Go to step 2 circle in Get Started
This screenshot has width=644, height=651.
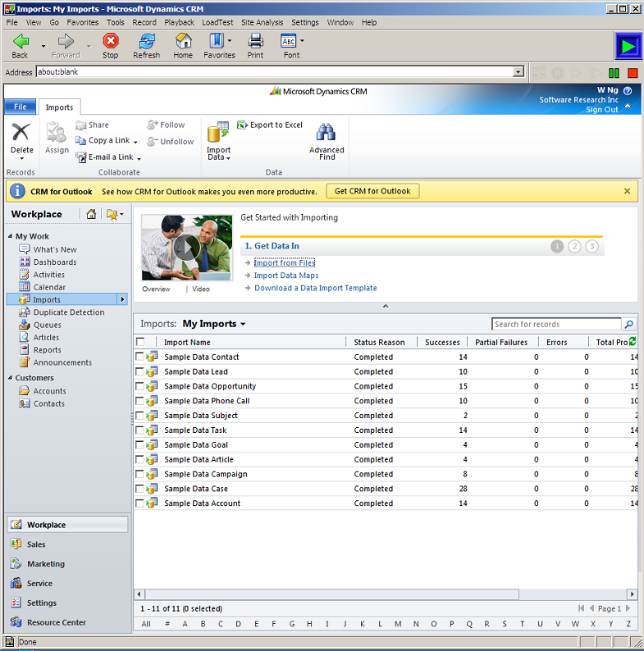[574, 246]
